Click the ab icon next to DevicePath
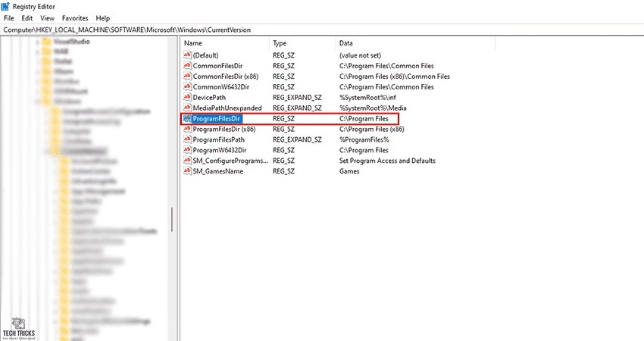This screenshot has height=341, width=644. pyautogui.click(x=187, y=97)
